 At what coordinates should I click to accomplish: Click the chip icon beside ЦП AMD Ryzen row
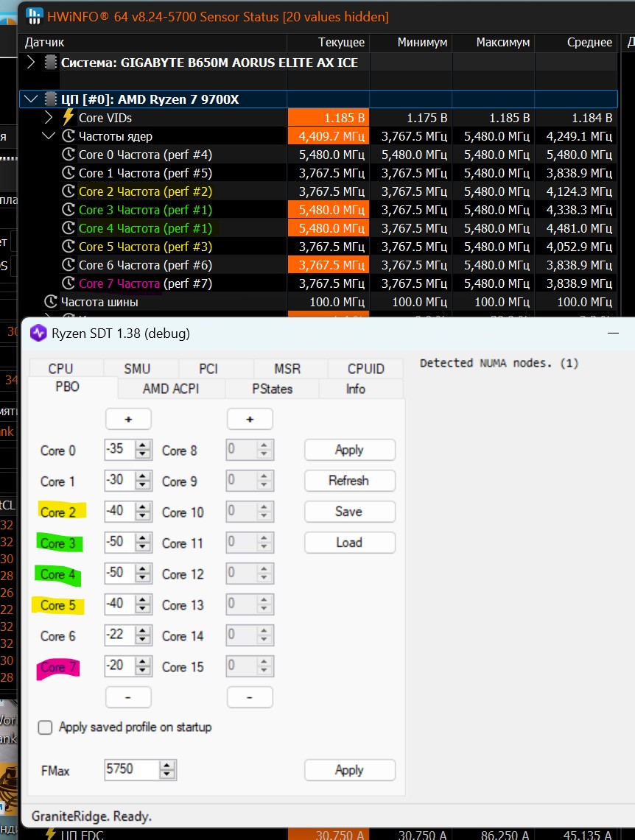coord(50,99)
